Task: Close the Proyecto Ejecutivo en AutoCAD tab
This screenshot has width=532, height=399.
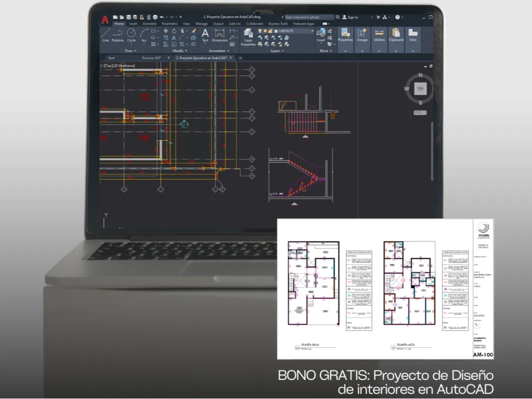Action: [x=231, y=58]
